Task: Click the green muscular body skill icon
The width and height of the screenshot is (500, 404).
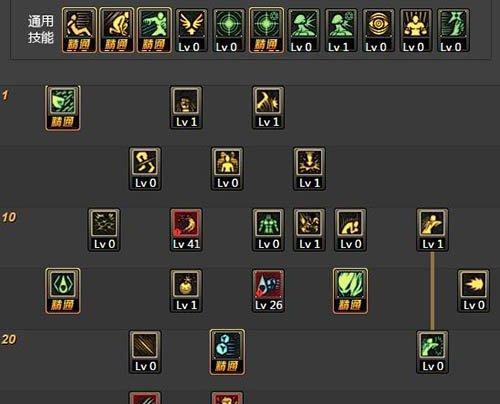Action: pyautogui.click(x=268, y=230)
